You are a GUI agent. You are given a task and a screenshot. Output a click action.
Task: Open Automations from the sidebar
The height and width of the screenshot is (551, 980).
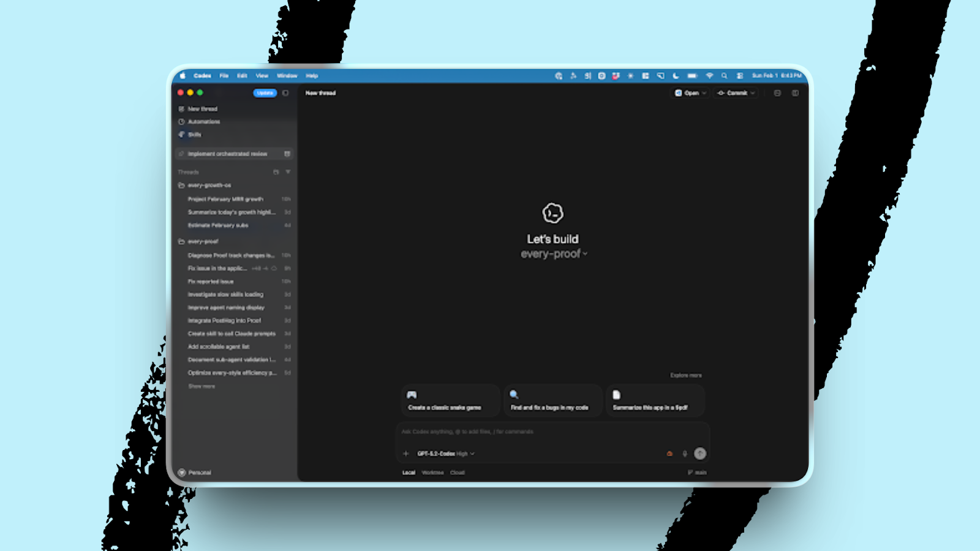[x=203, y=122]
